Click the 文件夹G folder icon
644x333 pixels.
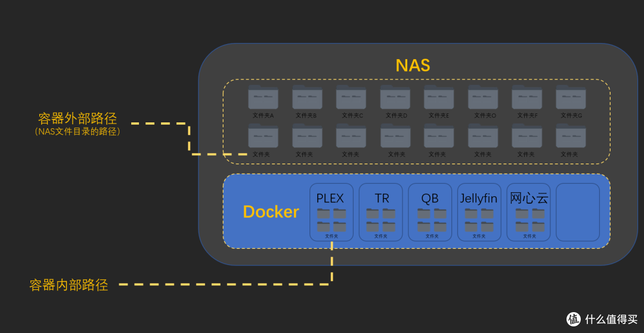[x=571, y=97]
